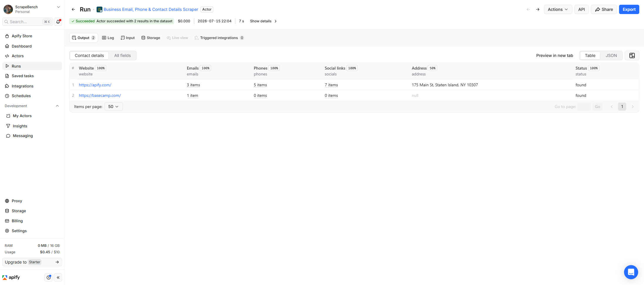Switch to the Storage tab
644x285 pixels.
click(151, 38)
